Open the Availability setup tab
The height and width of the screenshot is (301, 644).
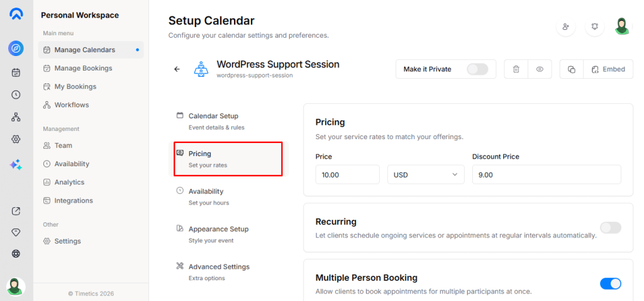pyautogui.click(x=206, y=196)
